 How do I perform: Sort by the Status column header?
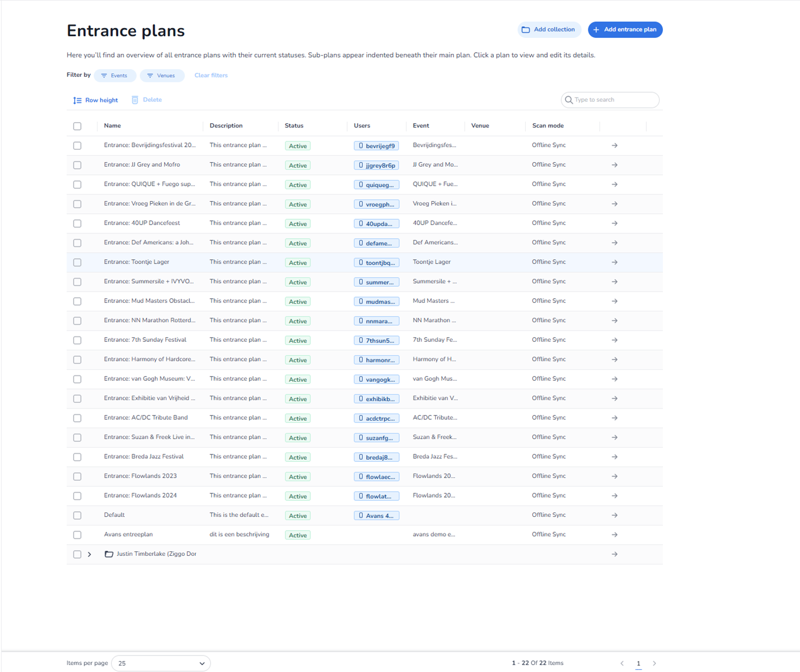click(294, 126)
